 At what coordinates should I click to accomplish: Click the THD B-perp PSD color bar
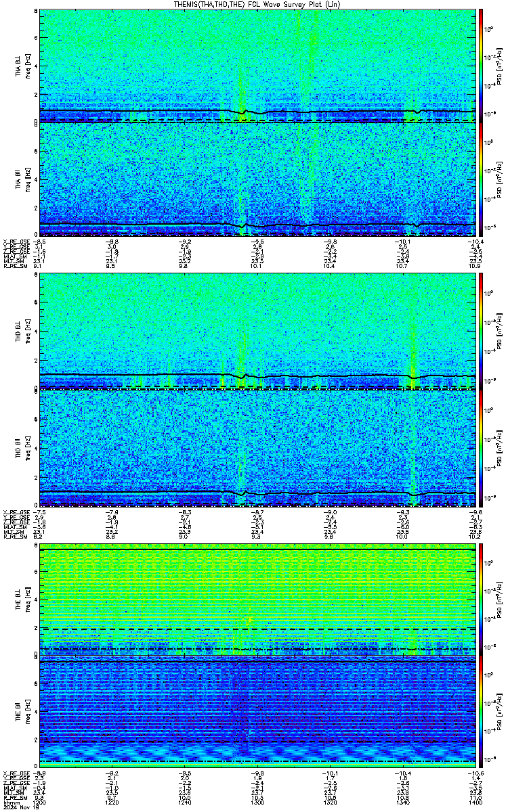click(x=482, y=332)
